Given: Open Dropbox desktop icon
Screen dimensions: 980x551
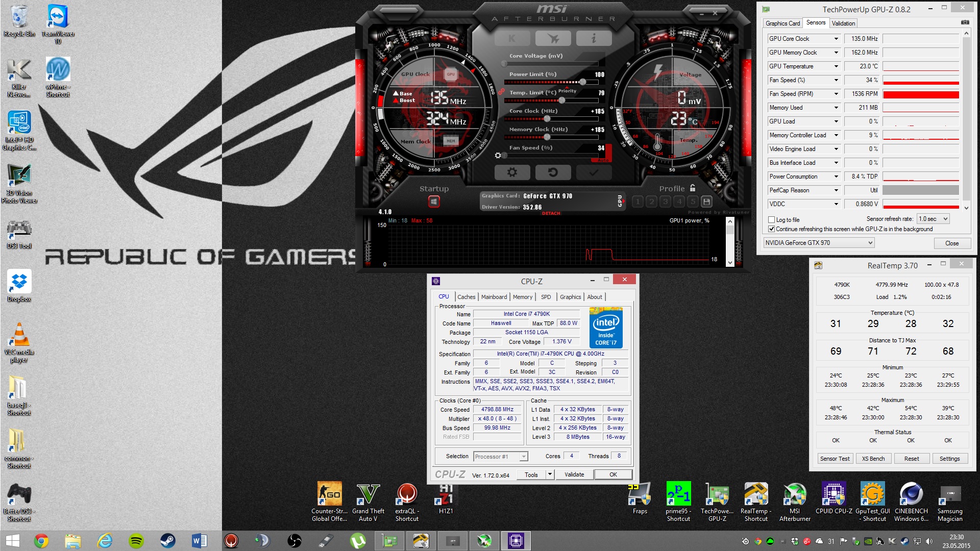Looking at the screenshot, I should (19, 286).
